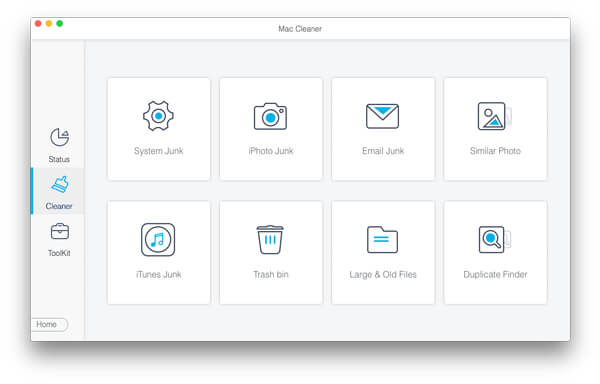Click the green fullscreen window button

tap(60, 23)
